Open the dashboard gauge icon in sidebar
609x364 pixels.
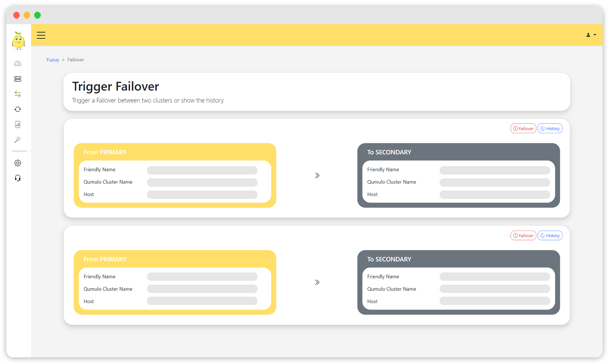tap(18, 64)
